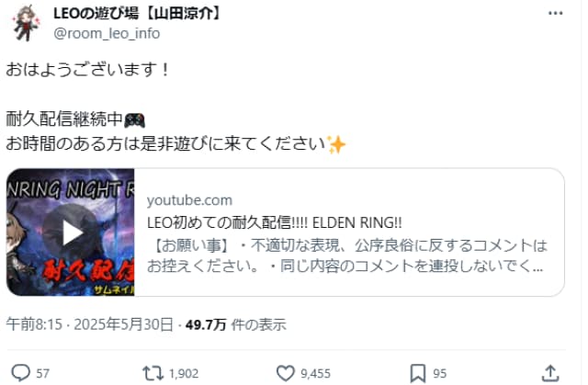The width and height of the screenshot is (588, 385).
Task: Click the youtube.com domain label
Action: tap(189, 200)
